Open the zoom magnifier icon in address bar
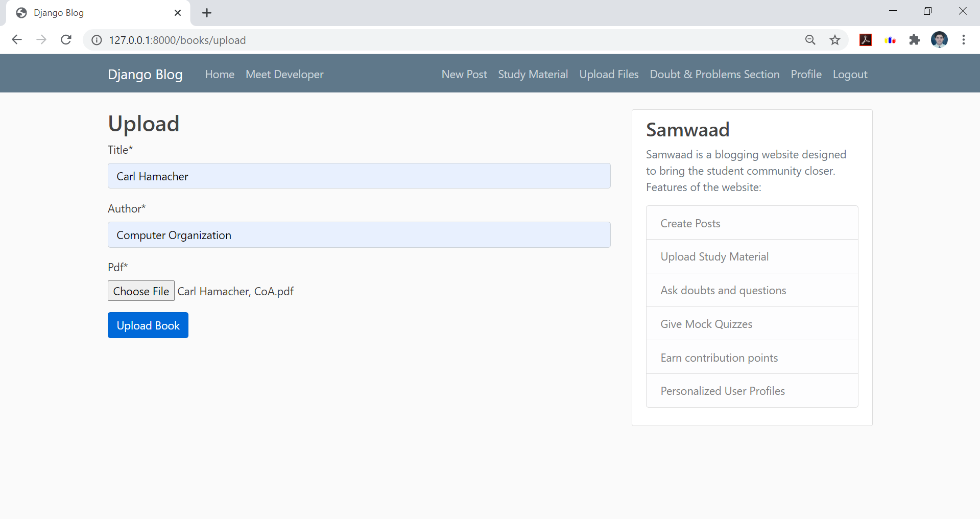The image size is (980, 519). point(810,40)
